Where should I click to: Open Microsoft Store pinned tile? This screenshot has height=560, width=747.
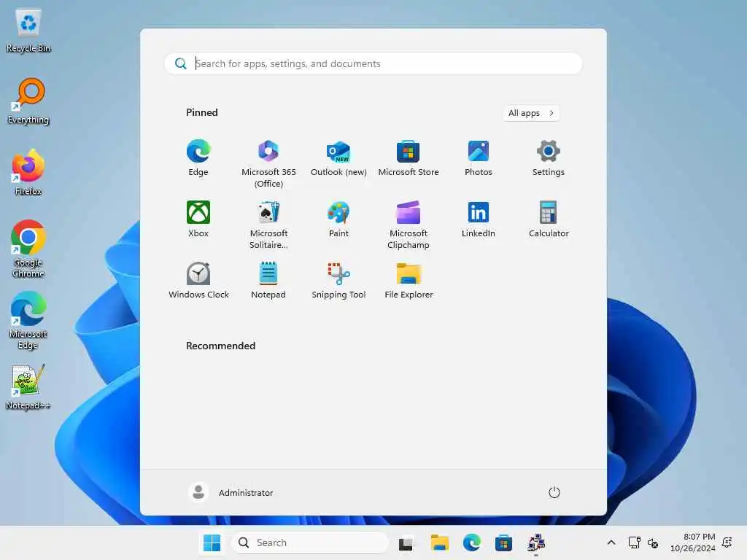click(x=409, y=158)
